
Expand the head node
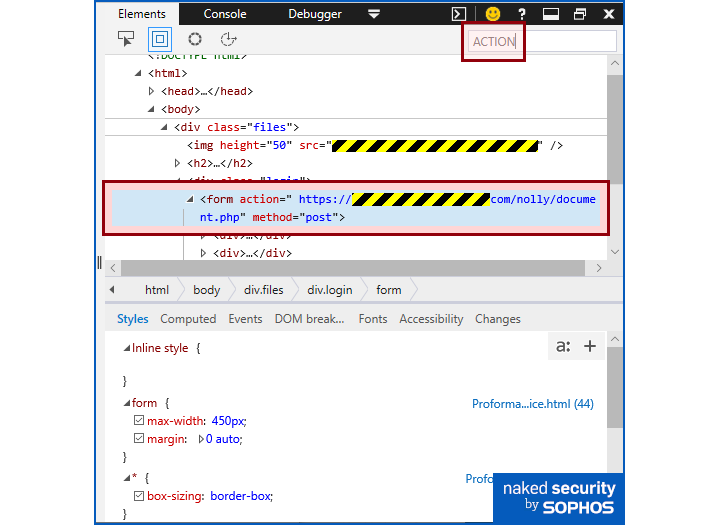151,91
